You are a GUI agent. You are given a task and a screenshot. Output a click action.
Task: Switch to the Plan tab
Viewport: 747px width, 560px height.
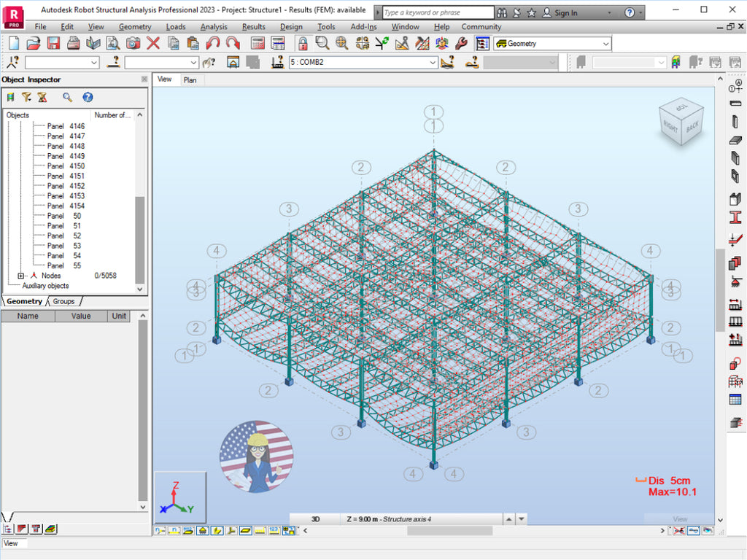click(190, 79)
